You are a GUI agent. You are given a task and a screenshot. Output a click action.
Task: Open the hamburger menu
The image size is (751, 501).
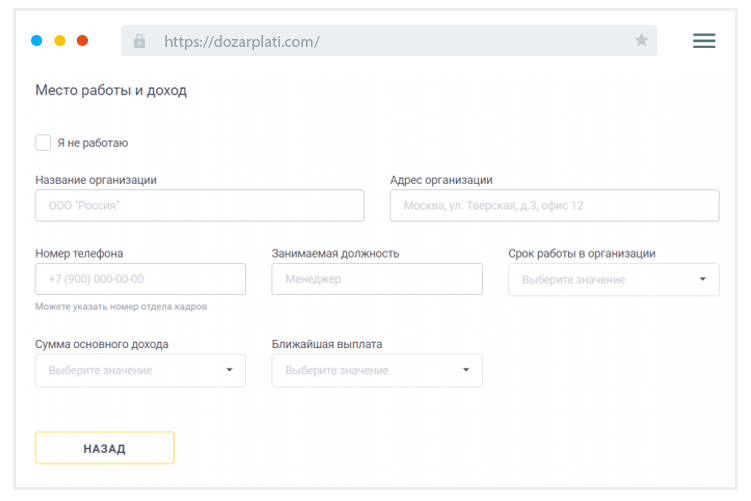[x=704, y=41]
